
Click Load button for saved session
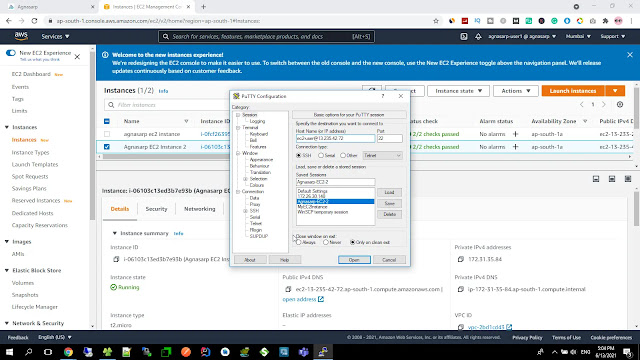[389, 192]
